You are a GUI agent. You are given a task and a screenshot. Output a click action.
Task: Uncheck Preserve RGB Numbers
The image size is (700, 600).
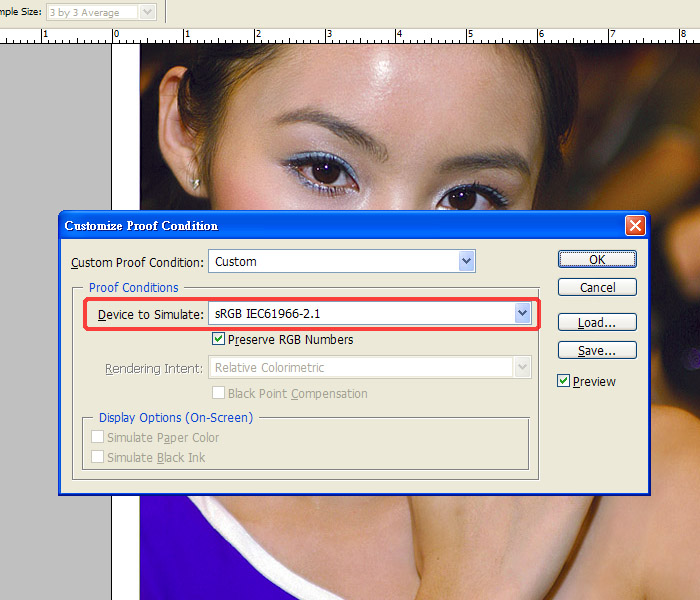click(x=219, y=340)
